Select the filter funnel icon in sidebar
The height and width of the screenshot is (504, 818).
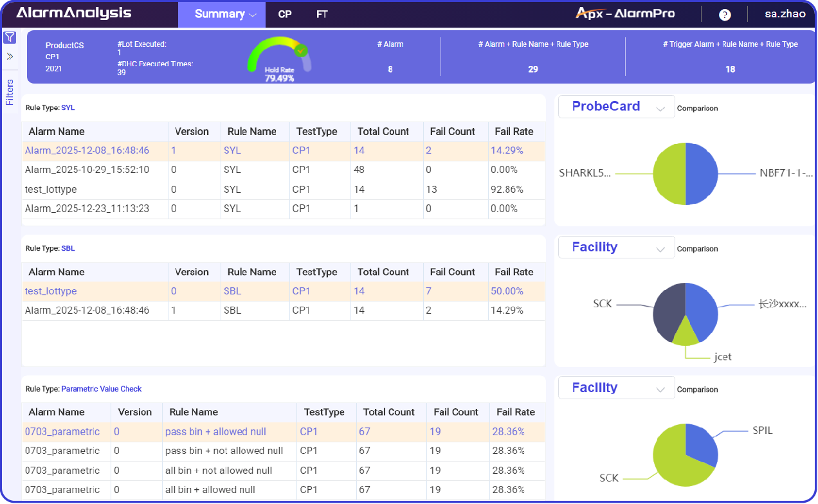pos(10,37)
